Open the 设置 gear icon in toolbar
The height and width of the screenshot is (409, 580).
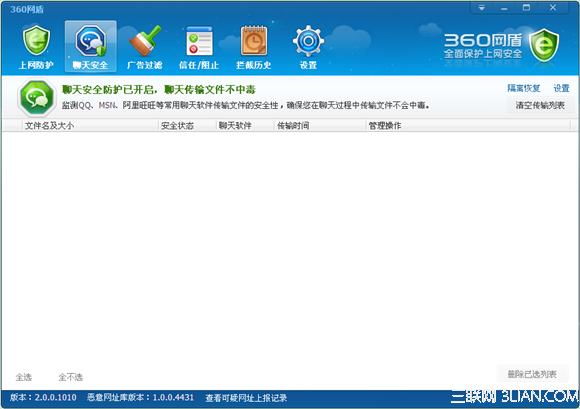[308, 40]
